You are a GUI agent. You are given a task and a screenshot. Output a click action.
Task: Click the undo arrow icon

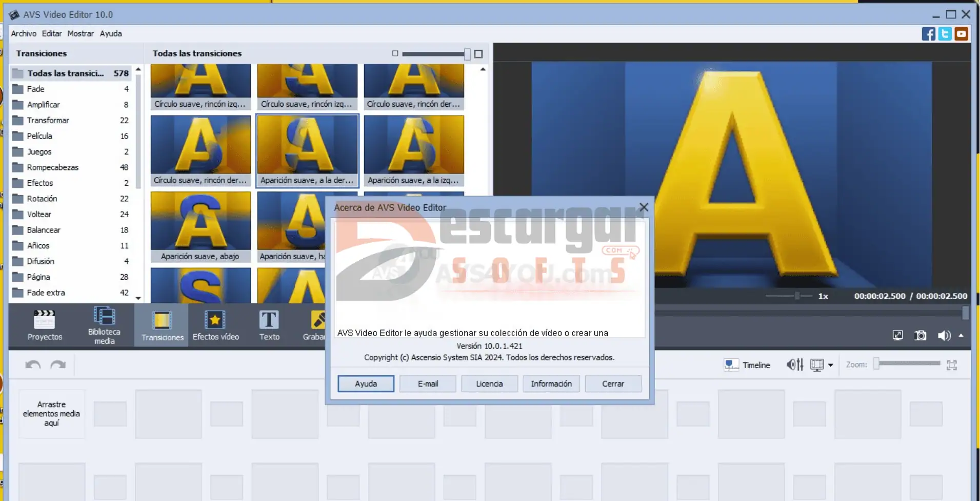pos(33,365)
